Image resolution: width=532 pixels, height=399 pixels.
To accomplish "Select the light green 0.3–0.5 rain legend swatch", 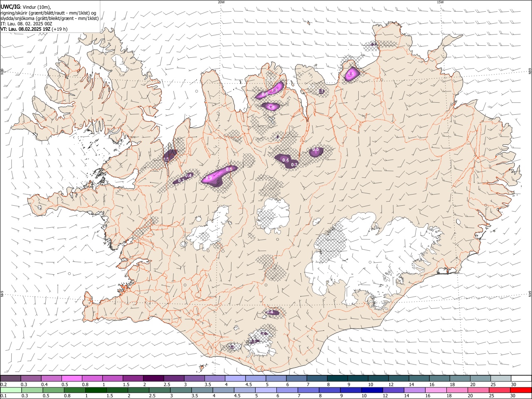I will click(32, 390).
